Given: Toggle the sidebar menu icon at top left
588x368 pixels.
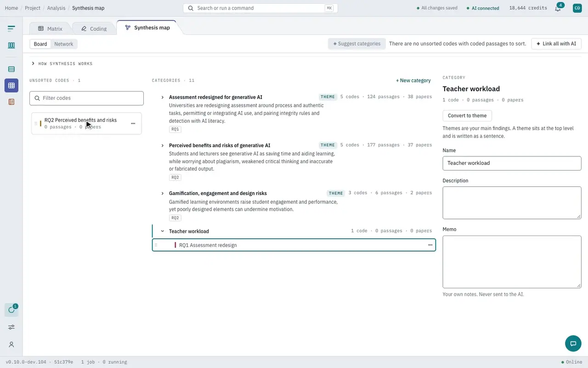Looking at the screenshot, I should [x=11, y=29].
